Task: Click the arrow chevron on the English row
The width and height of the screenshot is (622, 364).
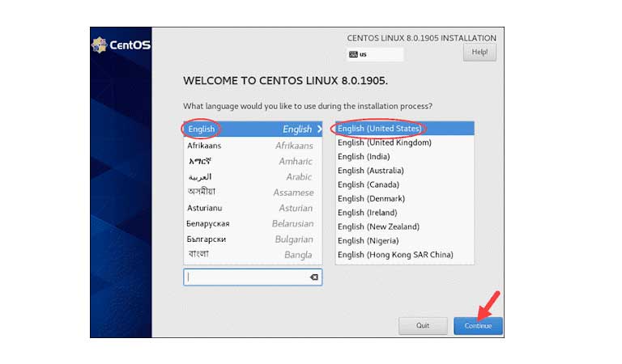Action: (319, 129)
